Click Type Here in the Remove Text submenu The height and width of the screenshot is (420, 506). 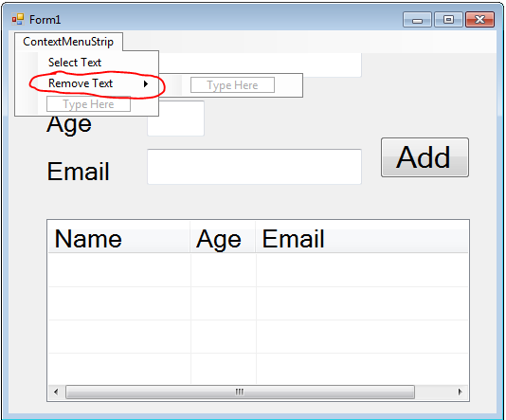click(232, 85)
